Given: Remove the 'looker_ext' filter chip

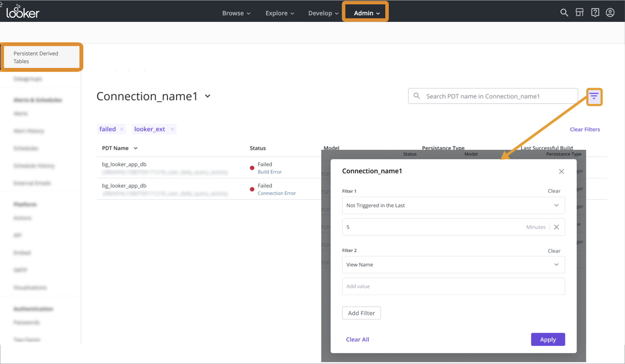Looking at the screenshot, I should [x=172, y=129].
